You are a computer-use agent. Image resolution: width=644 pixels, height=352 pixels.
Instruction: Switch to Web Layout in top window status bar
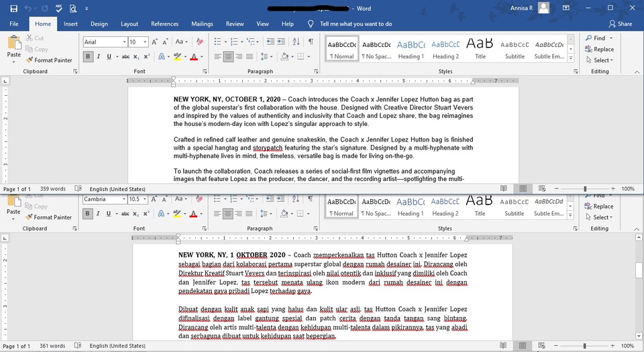point(542,188)
